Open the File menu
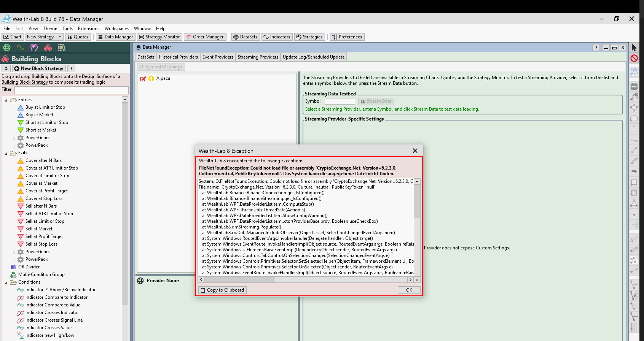Image resolution: width=644 pixels, height=341 pixels. point(7,29)
